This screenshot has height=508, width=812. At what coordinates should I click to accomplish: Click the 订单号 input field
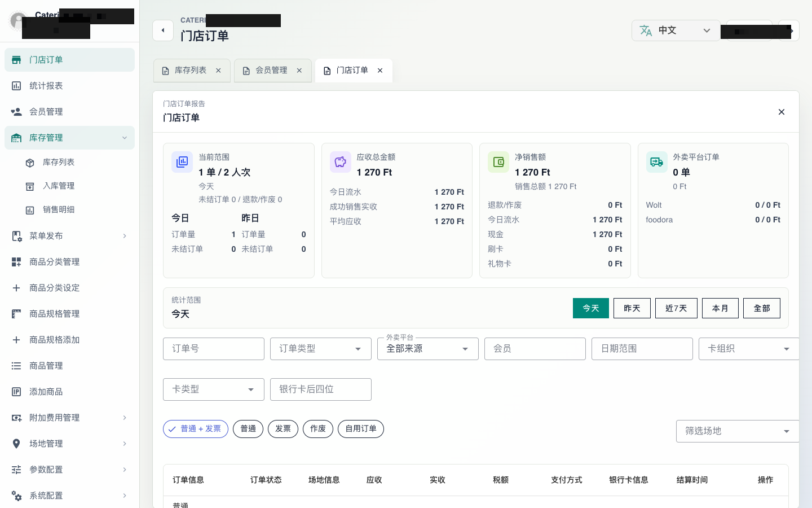pos(214,349)
